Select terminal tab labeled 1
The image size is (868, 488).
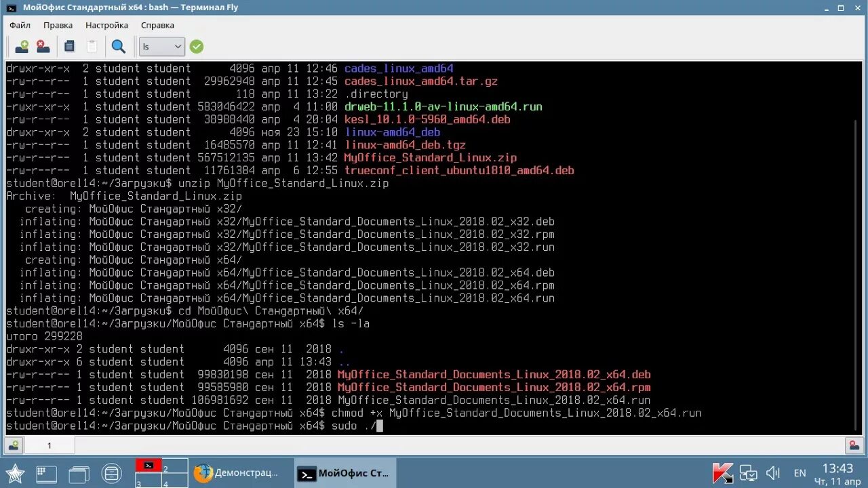49,445
